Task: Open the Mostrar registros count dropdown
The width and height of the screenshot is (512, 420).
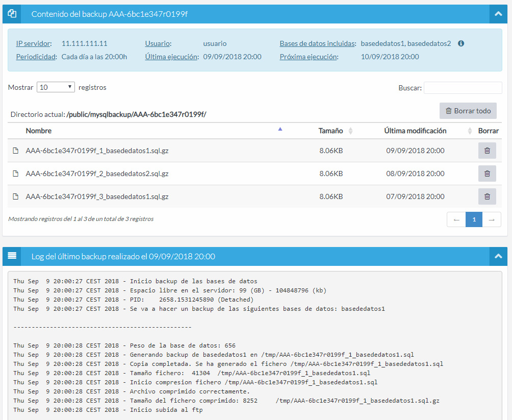Action: (56, 87)
